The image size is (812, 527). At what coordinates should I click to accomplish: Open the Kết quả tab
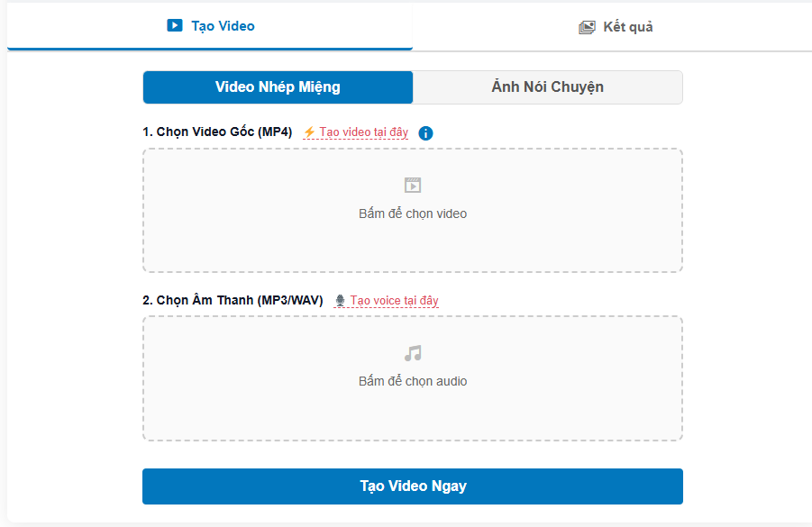coord(616,27)
